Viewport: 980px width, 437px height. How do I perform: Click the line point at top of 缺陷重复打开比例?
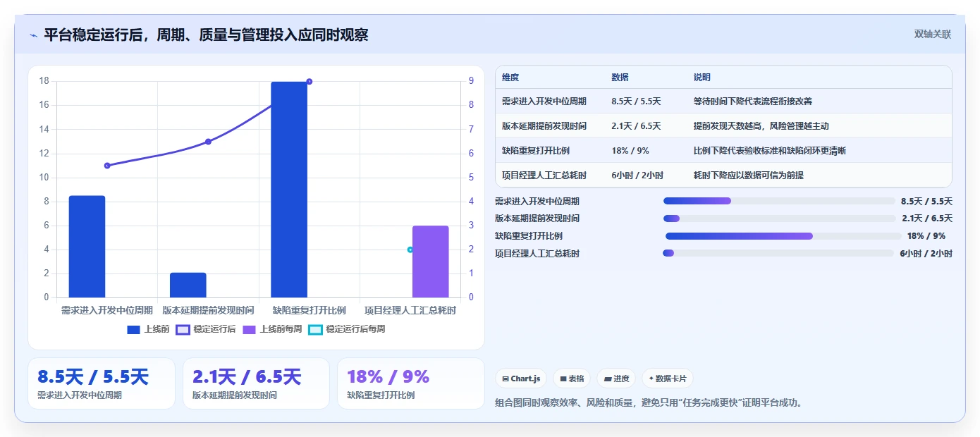pyautogui.click(x=310, y=82)
